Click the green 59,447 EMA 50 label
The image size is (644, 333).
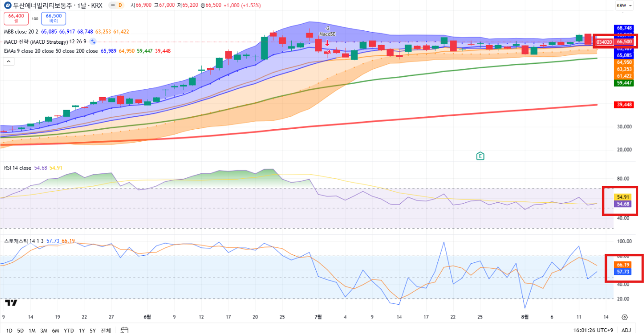(624, 83)
